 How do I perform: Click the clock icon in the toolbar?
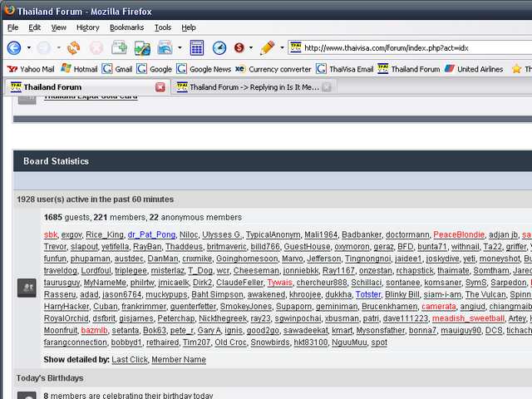pyautogui.click(x=219, y=48)
